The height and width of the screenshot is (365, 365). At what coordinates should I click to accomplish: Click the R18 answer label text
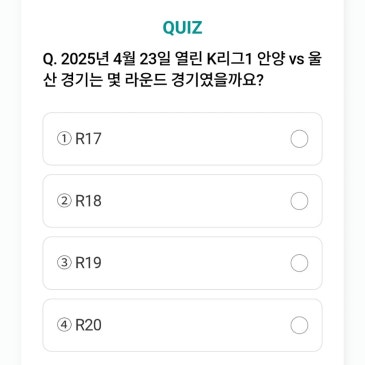[x=88, y=201]
